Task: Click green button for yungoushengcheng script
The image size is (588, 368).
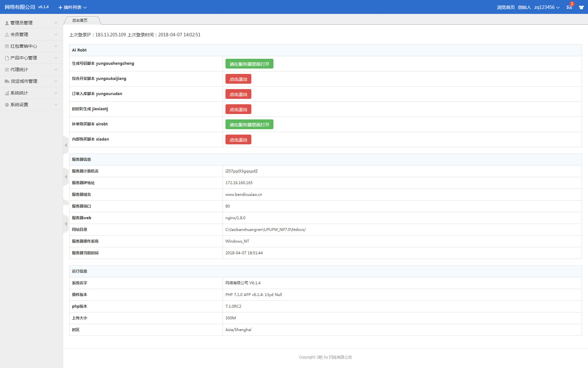Action: (249, 64)
